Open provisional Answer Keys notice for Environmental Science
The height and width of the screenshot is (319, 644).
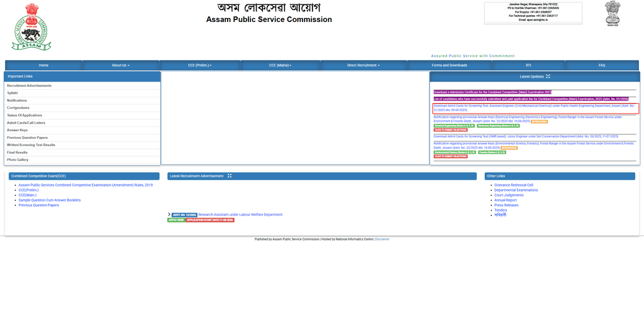[533, 146]
